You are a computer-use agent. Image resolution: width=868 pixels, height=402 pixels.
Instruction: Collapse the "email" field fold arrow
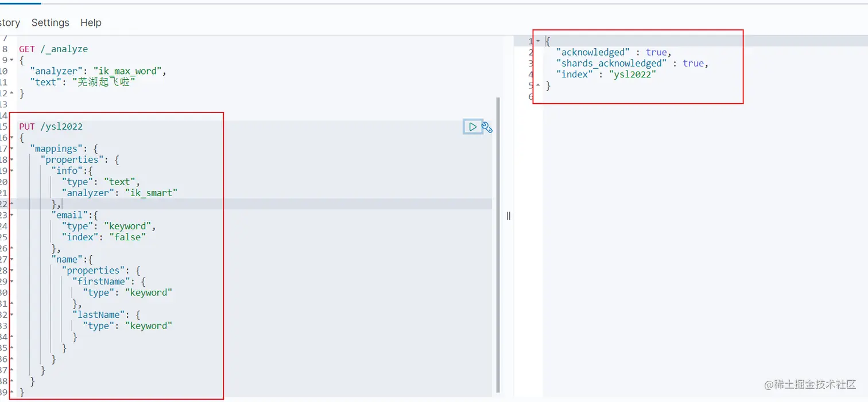[x=11, y=215]
